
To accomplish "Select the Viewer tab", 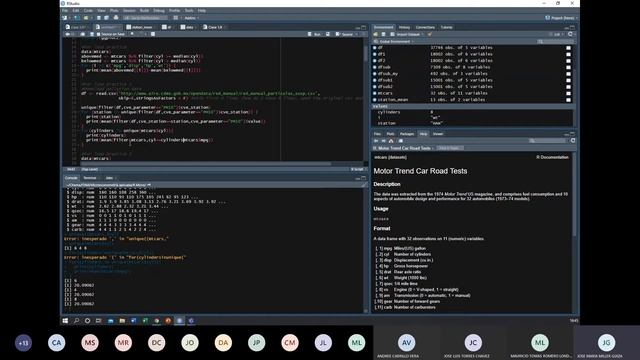I will point(438,134).
